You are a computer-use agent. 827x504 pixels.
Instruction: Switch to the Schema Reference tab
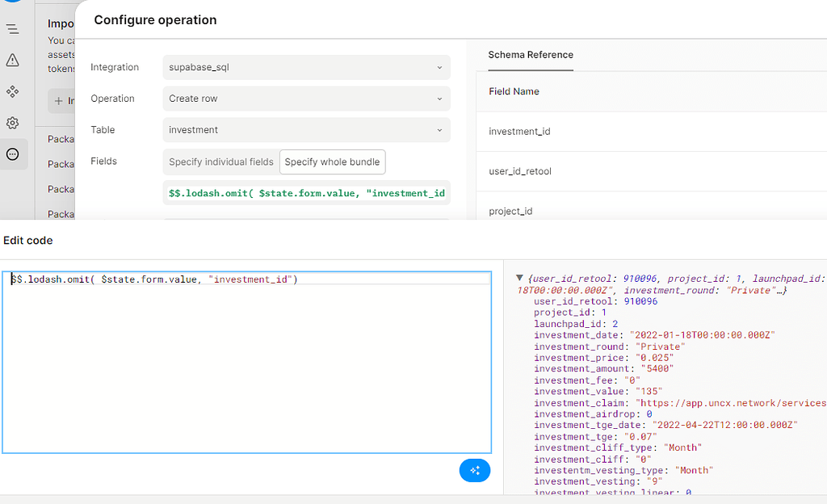click(531, 55)
